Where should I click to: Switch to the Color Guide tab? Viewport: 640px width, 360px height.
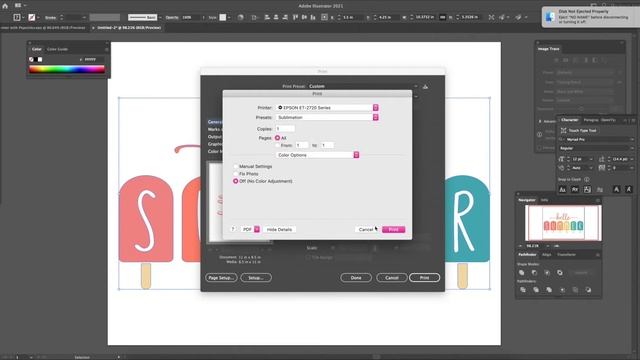[x=58, y=49]
